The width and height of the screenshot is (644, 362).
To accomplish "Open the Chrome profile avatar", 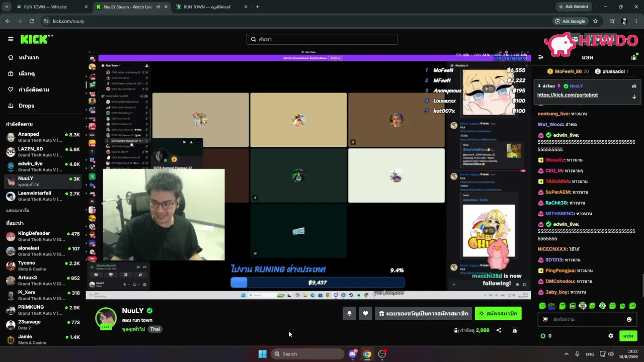I will (x=624, y=21).
